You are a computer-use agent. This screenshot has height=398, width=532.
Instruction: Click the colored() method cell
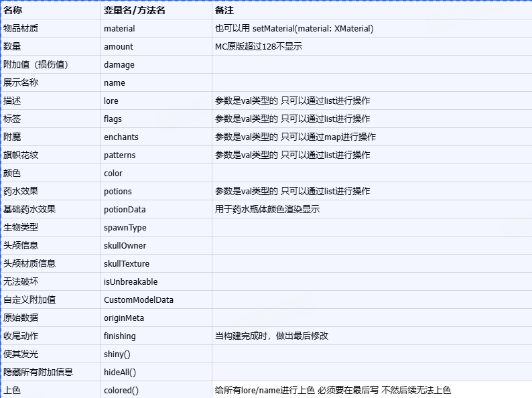coord(121,391)
